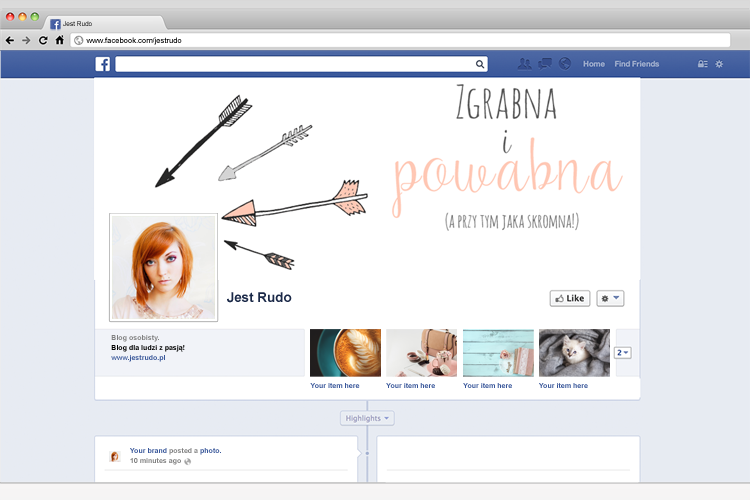
Task: Click the small avatar beside Your brand post
Action: 115,456
